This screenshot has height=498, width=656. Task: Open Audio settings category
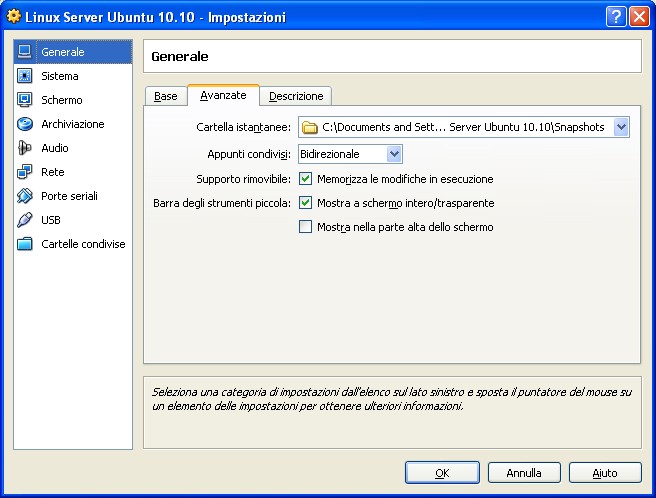73,148
